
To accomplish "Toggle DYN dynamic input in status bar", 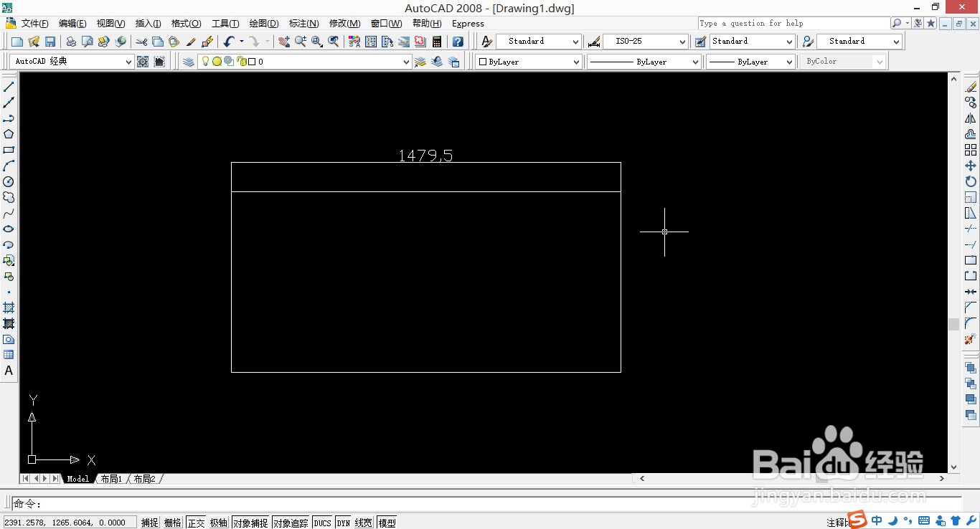I will point(344,523).
